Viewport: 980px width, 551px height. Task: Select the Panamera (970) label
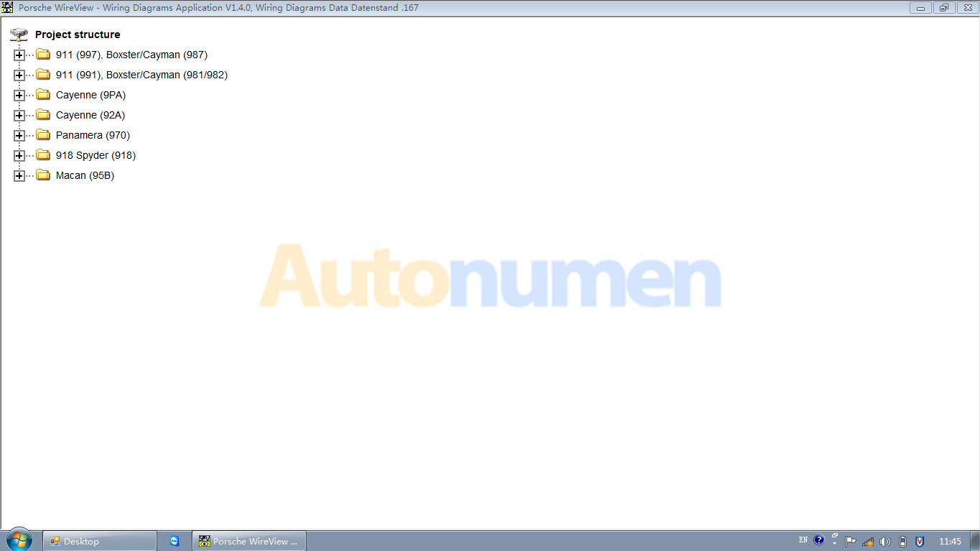(x=93, y=135)
